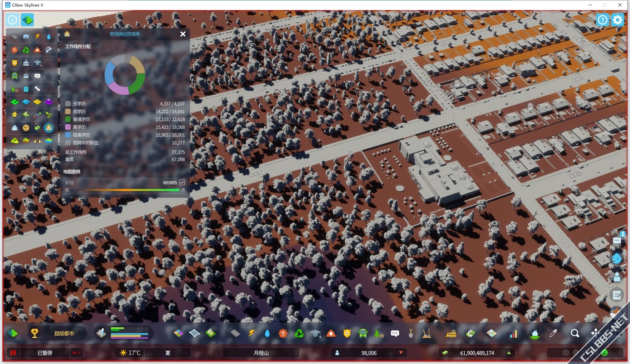Open the search magnifier tool
This screenshot has width=630, height=364.
pos(575,333)
